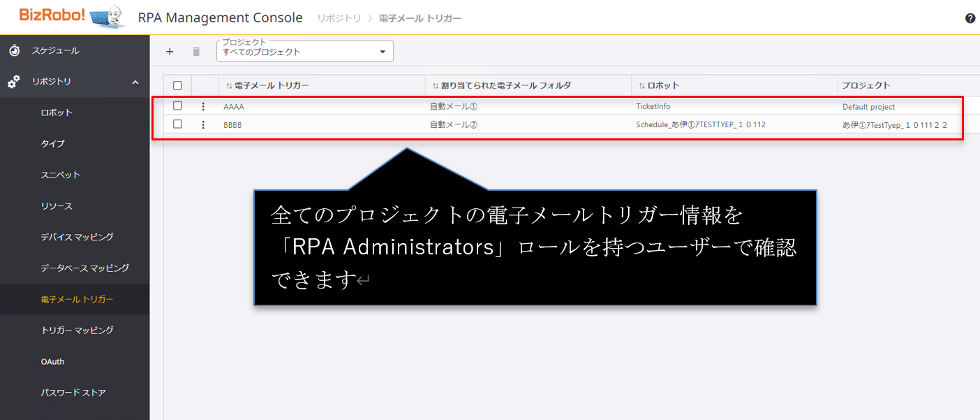The image size is (980, 420).
Task: Open the kebab action menu for AAAA trigger
Action: [203, 106]
